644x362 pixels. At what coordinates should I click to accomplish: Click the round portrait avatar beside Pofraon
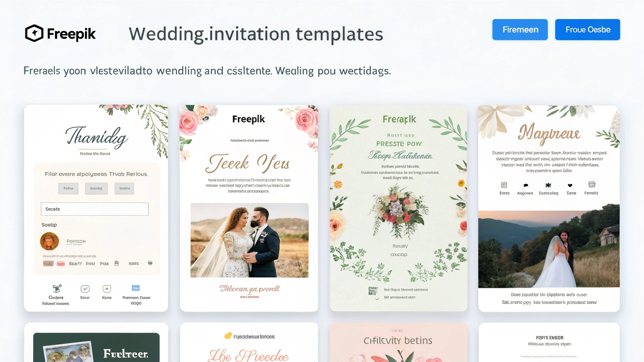coord(50,241)
